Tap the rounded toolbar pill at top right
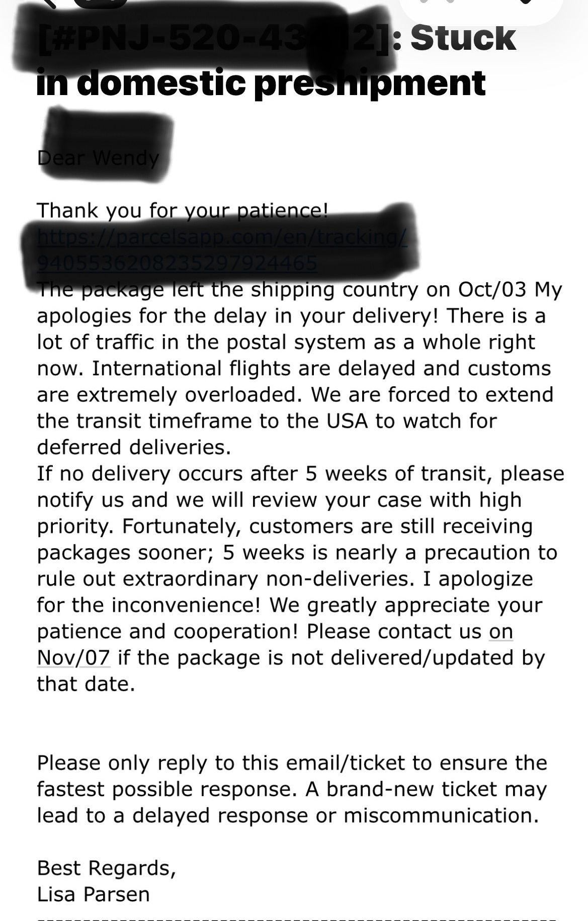Screen dimensions: 588x921 (x=480, y=7)
